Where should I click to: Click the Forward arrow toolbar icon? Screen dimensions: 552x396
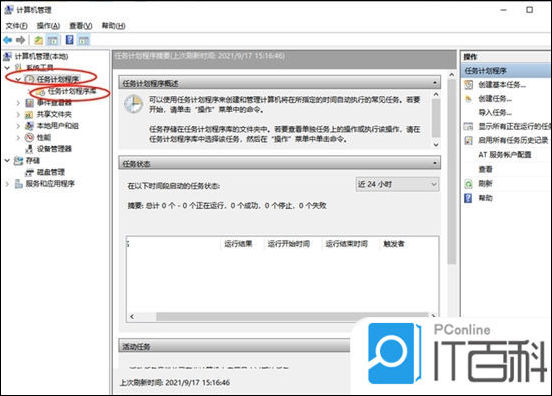(21, 40)
